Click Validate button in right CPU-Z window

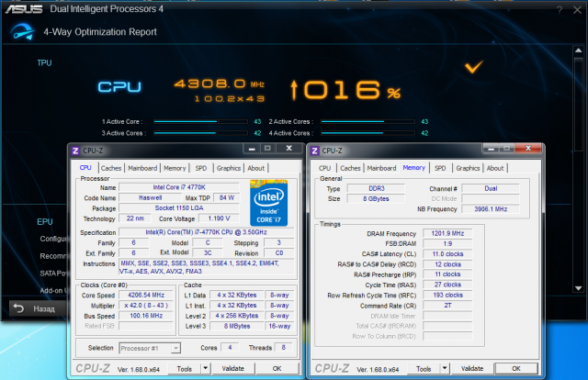[472, 368]
